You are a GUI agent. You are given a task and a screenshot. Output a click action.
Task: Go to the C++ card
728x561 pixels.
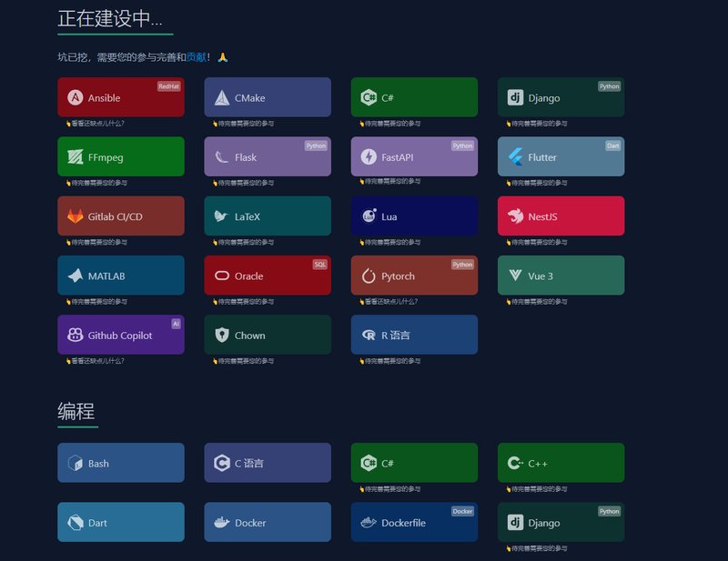(x=561, y=463)
